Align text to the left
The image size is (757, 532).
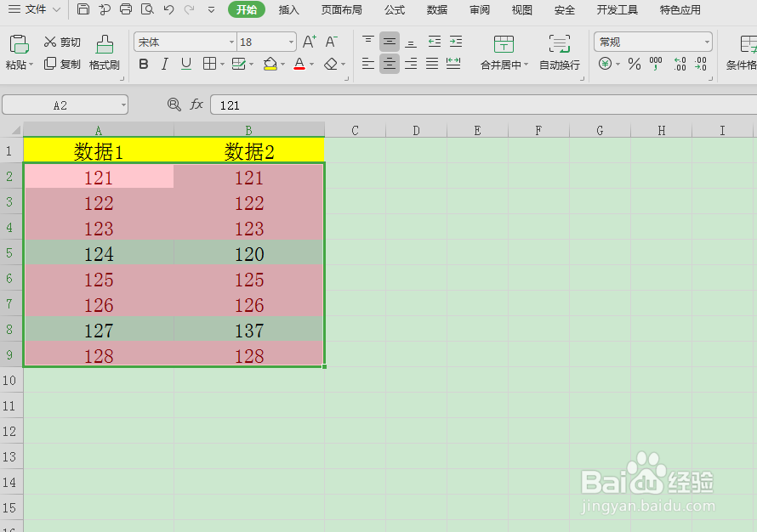368,64
